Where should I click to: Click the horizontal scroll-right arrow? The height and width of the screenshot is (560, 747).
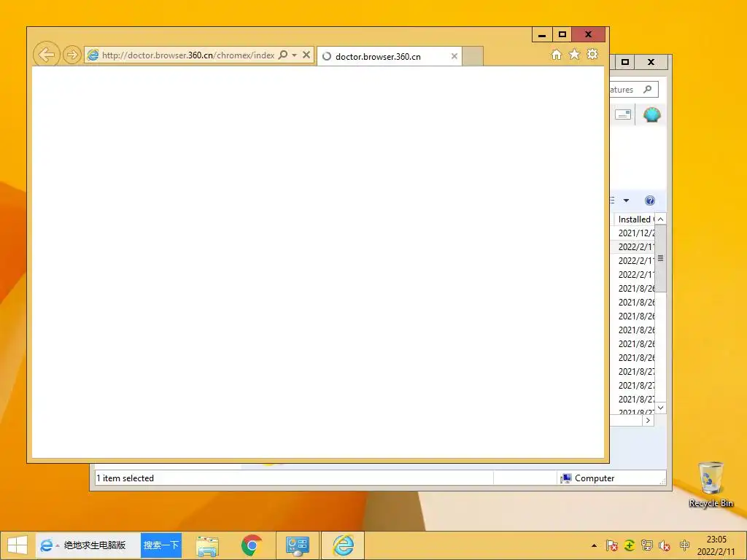[648, 421]
